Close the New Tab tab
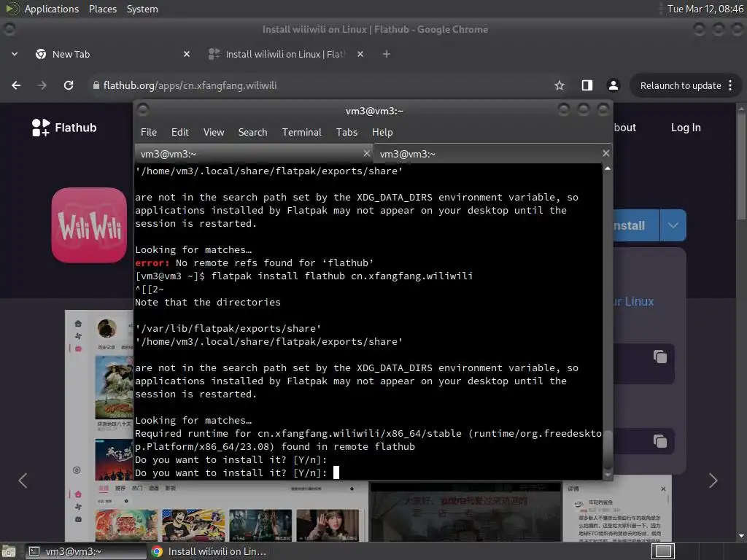747x560 pixels. coord(187,54)
